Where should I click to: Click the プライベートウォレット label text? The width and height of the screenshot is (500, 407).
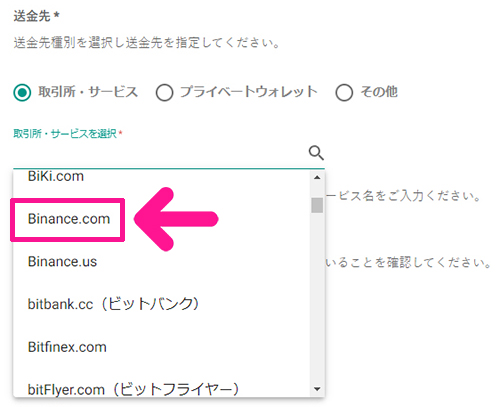coord(248,92)
